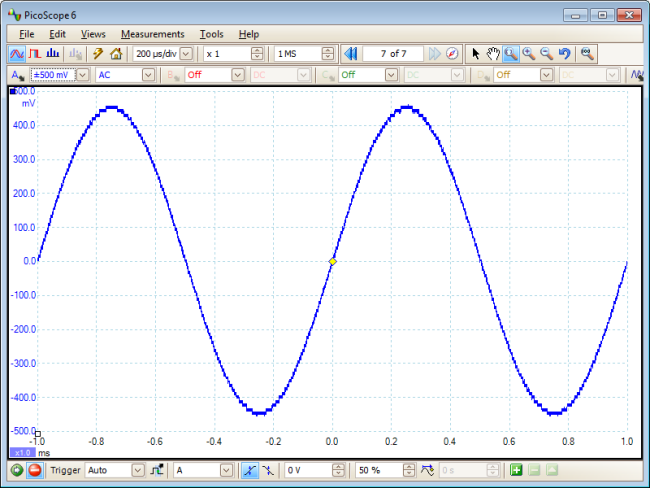Open the Tools menu
The height and width of the screenshot is (488, 650).
211,34
